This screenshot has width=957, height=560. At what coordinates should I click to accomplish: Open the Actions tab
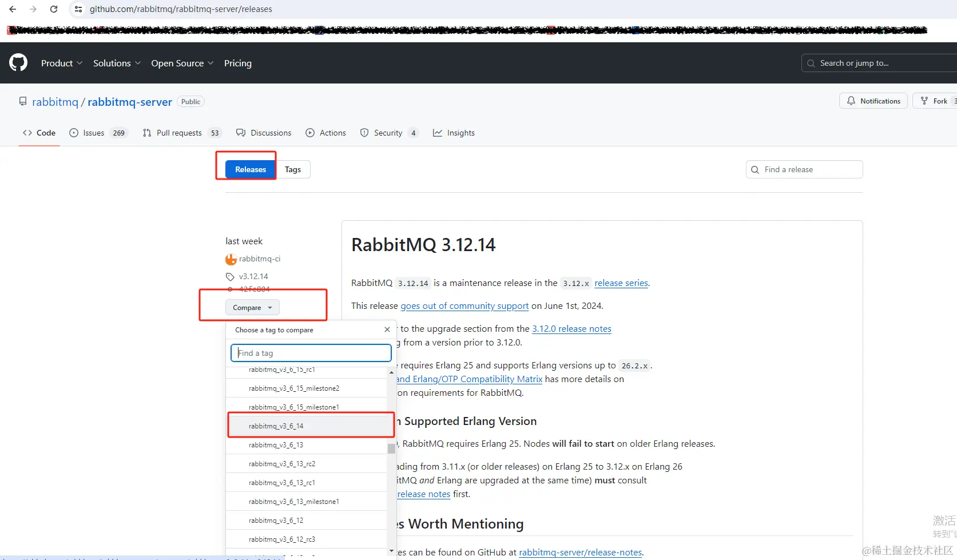[325, 133]
